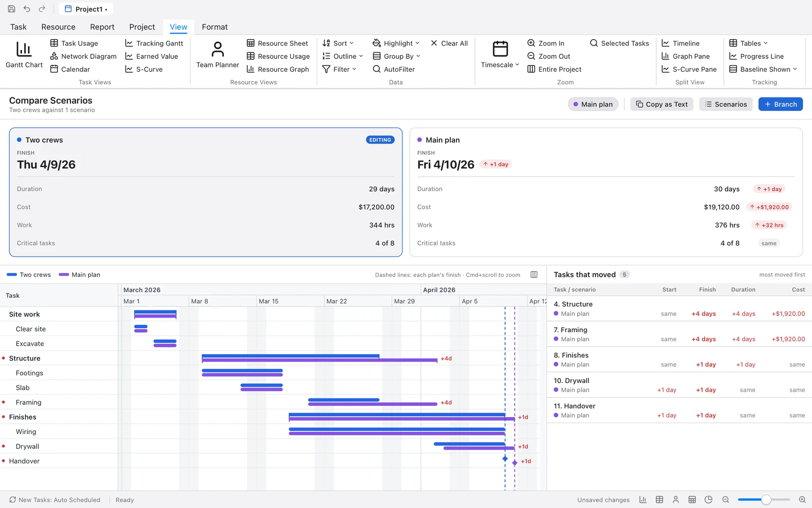Click Clear All highlights
Screen dimensions: 812x508
(x=449, y=43)
